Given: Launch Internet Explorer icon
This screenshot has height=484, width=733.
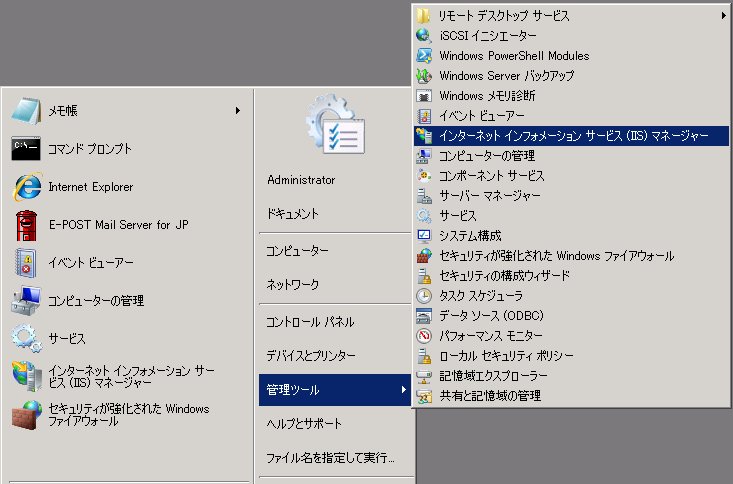Looking at the screenshot, I should pos(27,187).
